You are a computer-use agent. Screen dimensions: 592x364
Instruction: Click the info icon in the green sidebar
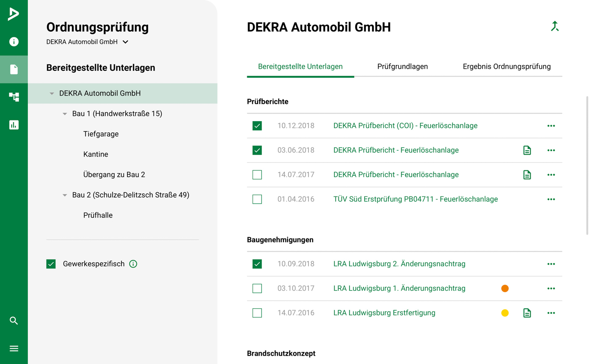tap(14, 42)
